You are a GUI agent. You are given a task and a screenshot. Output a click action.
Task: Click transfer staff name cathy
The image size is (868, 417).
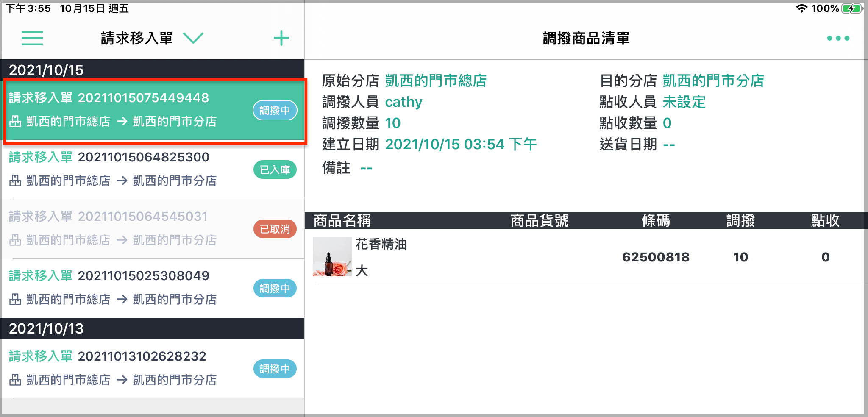403,102
